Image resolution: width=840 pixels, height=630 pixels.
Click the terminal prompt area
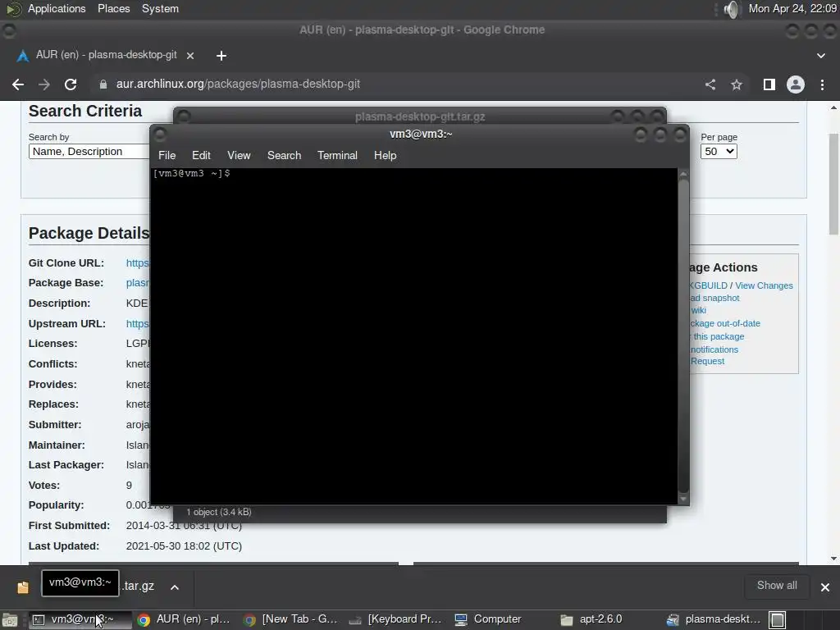(x=414, y=336)
